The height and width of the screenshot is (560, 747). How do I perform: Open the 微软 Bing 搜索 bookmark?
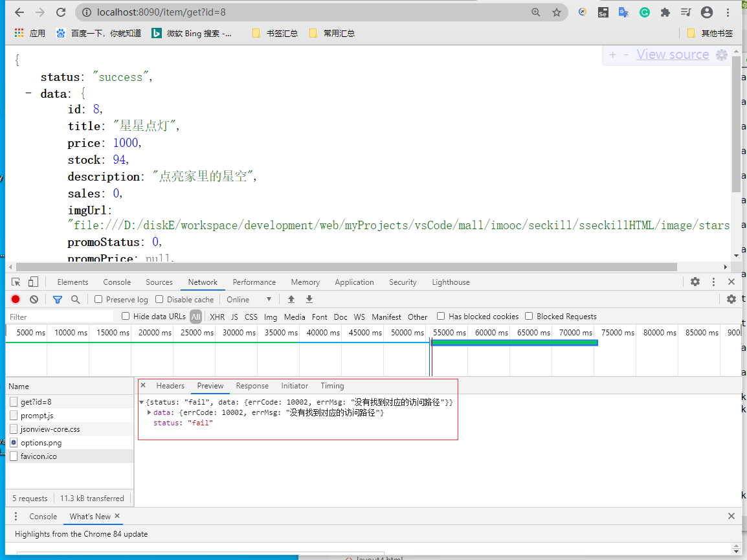tap(192, 33)
